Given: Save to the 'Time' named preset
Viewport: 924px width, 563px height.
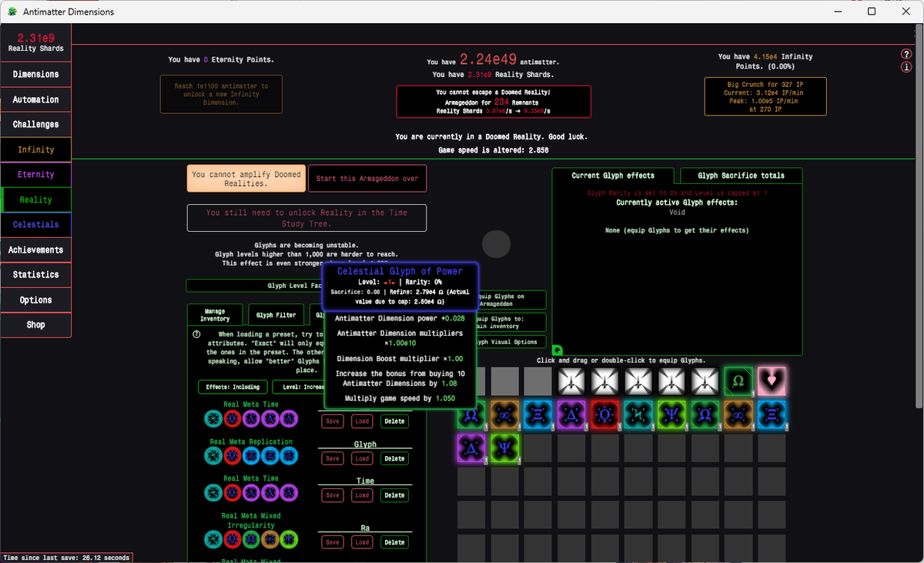Looking at the screenshot, I should pyautogui.click(x=333, y=495).
